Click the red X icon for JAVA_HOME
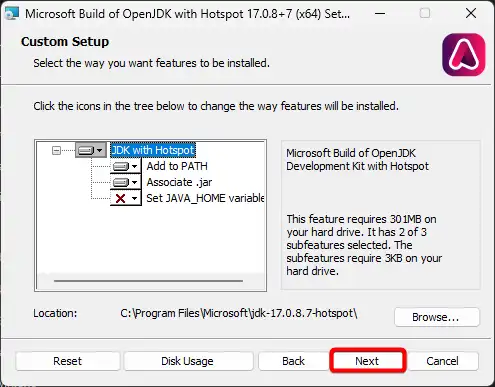Image resolution: width=495 pixels, height=387 pixels. (120, 198)
